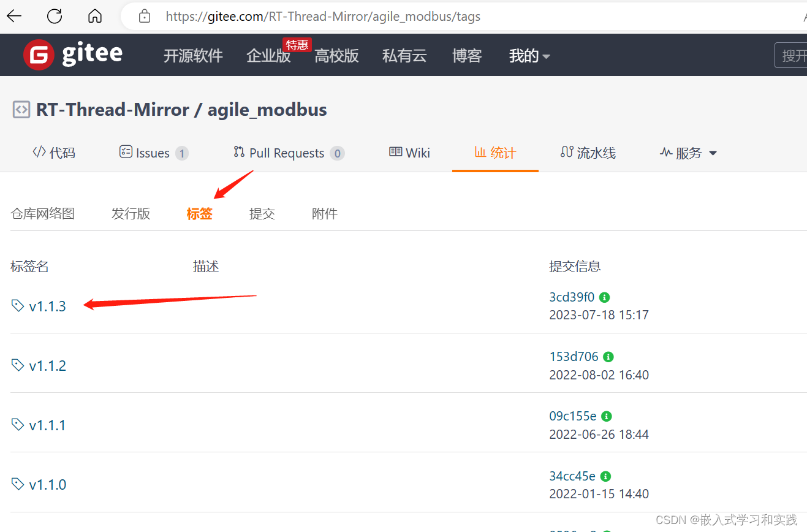Open the v1.1.2 tag link
The width and height of the screenshot is (807, 532).
click(47, 365)
